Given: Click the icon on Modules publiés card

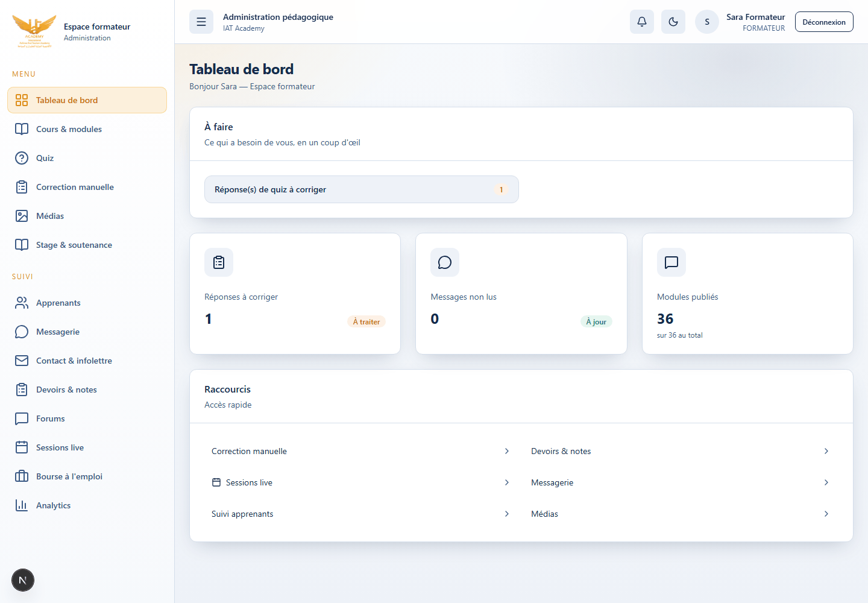Looking at the screenshot, I should coord(671,262).
